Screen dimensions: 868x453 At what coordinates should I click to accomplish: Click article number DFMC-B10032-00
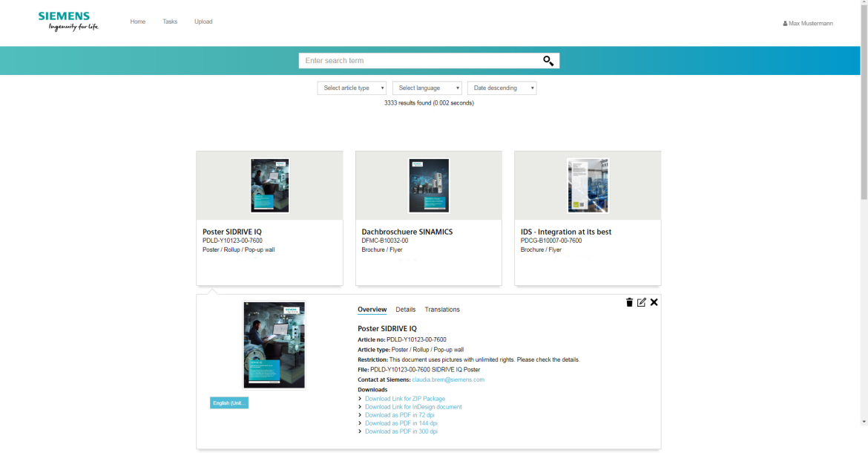pyautogui.click(x=385, y=241)
